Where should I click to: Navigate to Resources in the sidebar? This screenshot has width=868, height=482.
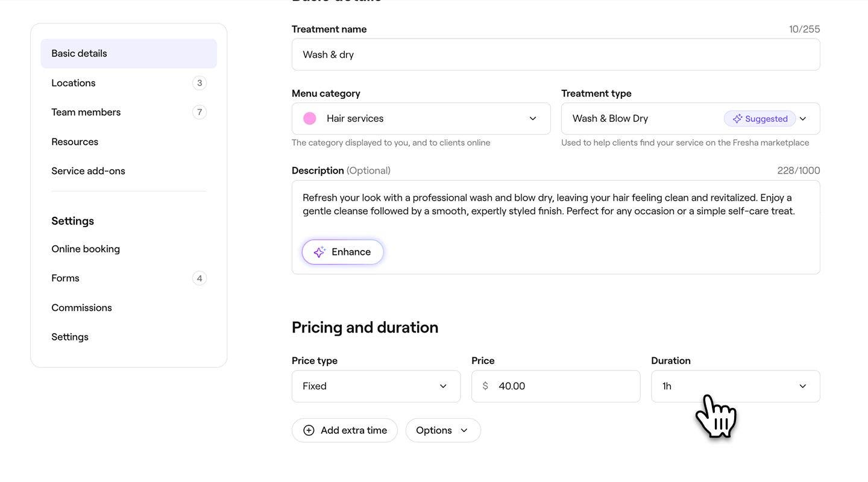(75, 142)
